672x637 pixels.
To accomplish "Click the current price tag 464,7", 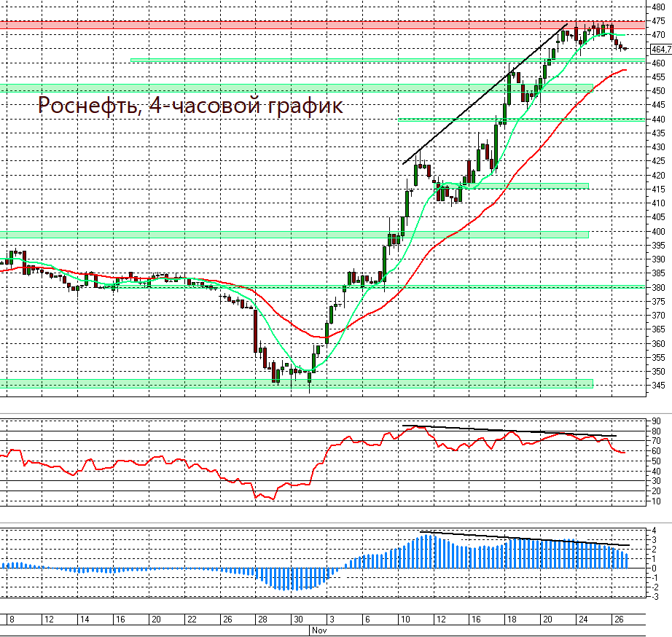I will 660,50.
